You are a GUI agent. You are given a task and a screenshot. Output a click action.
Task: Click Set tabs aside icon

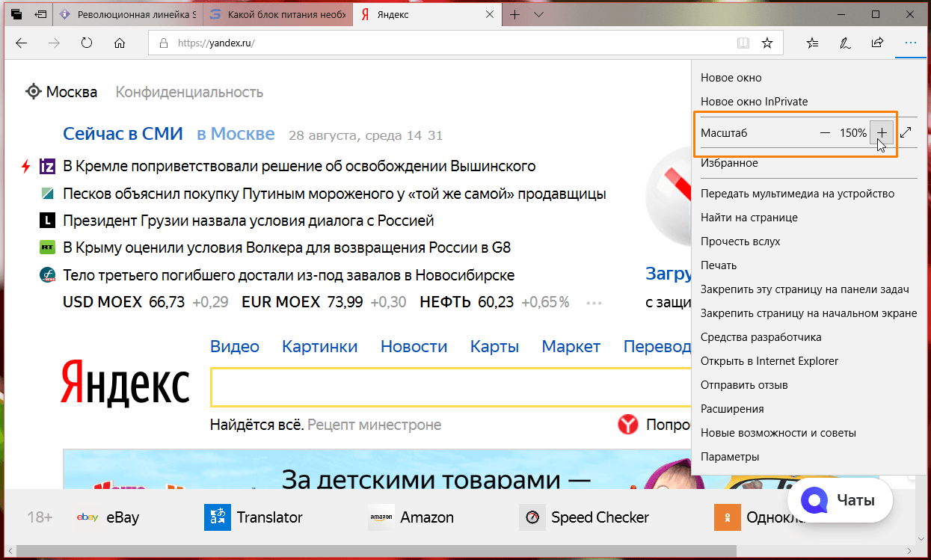point(40,14)
